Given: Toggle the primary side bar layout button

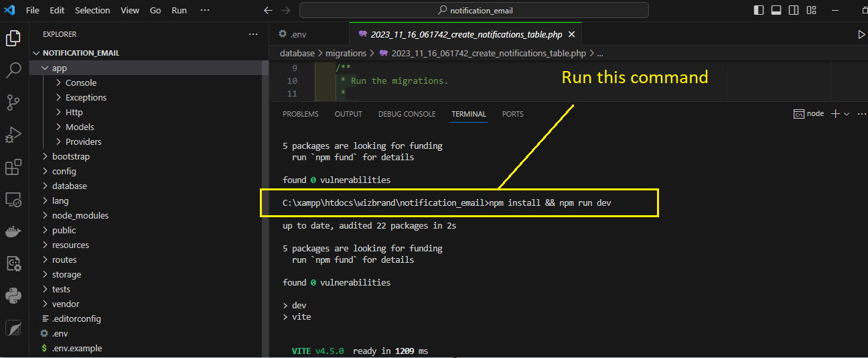Looking at the screenshot, I should [759, 10].
